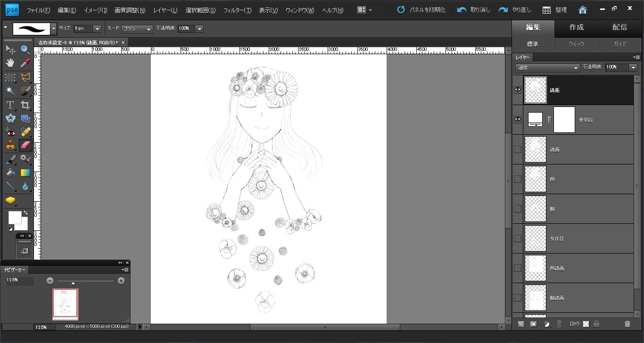
Task: Expand the brush size dropdown
Action: pos(97,29)
